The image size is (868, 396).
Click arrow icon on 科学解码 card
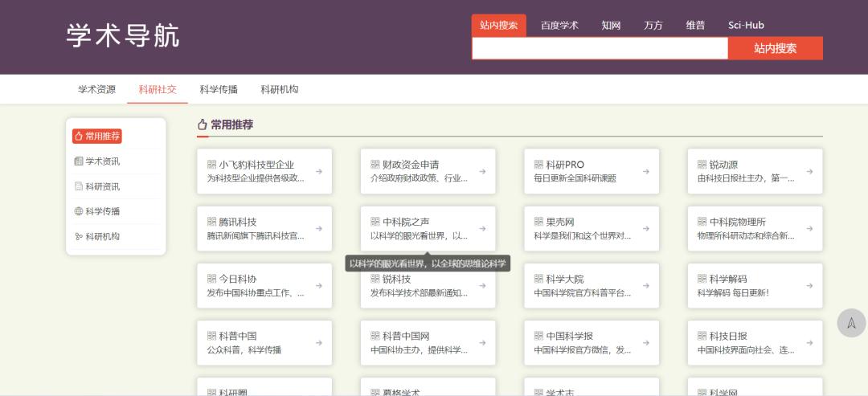pyautogui.click(x=809, y=286)
